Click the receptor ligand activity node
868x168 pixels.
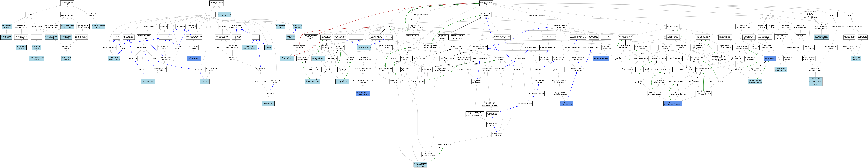(66, 48)
